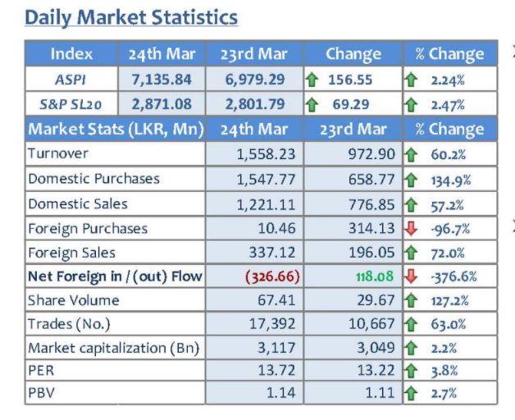This screenshot has height=420, width=515.
Task: Select the PER 13.72 value cell
Action: coord(255,371)
